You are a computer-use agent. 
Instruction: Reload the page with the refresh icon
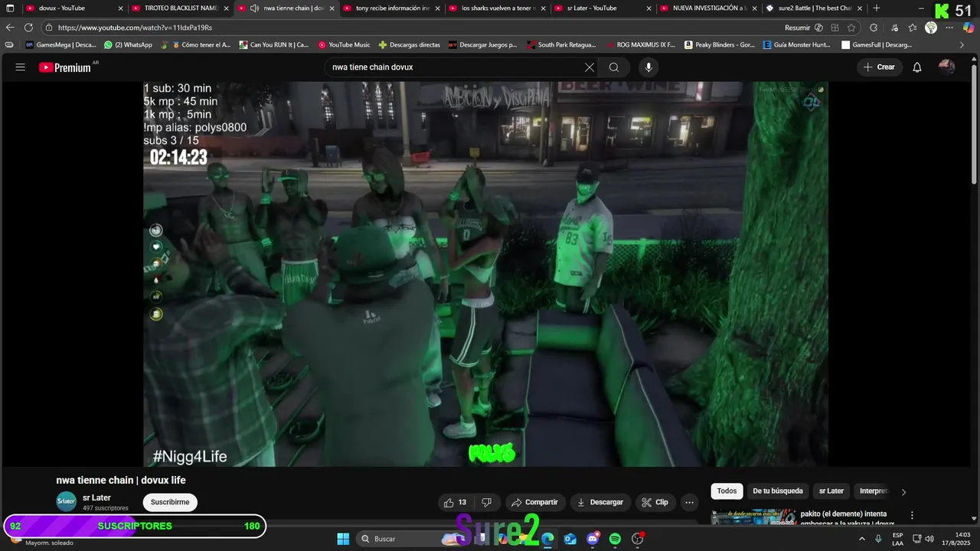28,28
